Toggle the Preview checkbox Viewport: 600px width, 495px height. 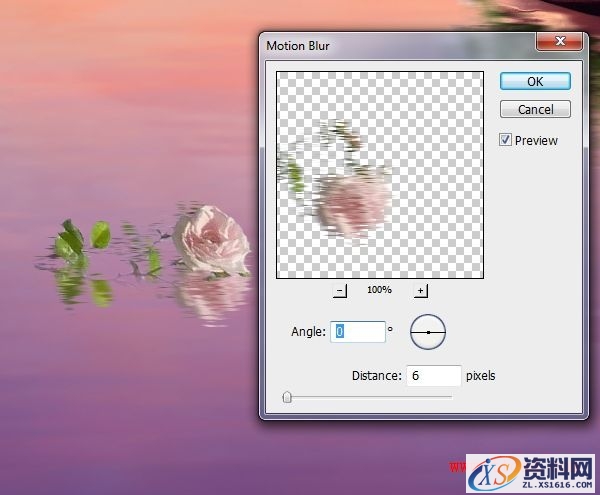coord(506,140)
